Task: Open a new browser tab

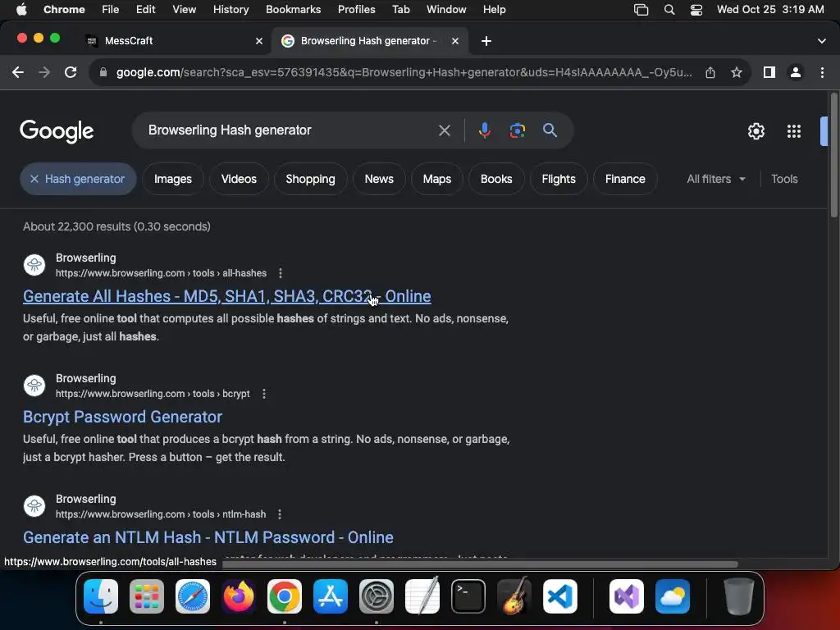Action: 486,41
